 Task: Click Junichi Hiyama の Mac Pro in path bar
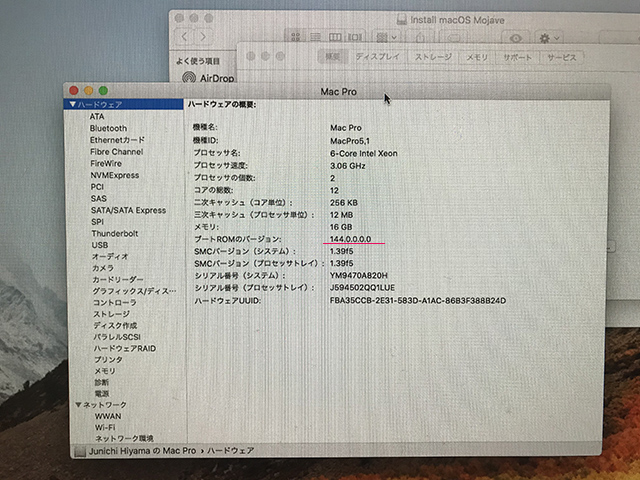coord(142,451)
